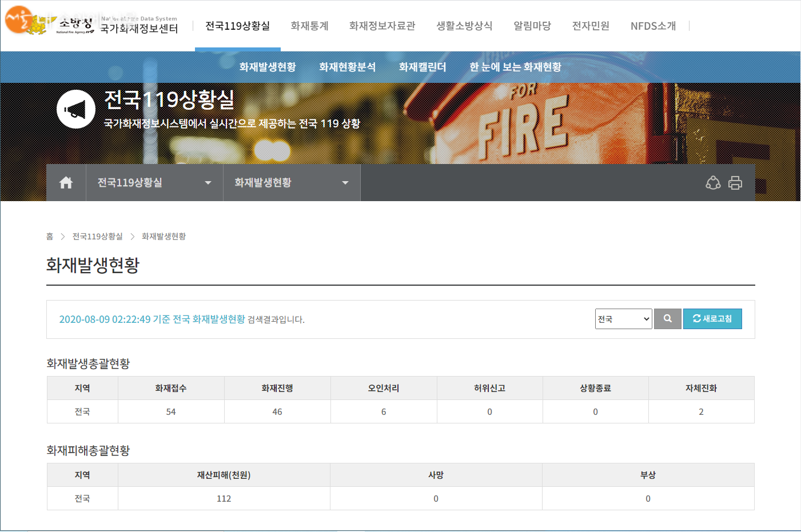Switch to 화재현황분석 submenu tab

pos(347,67)
